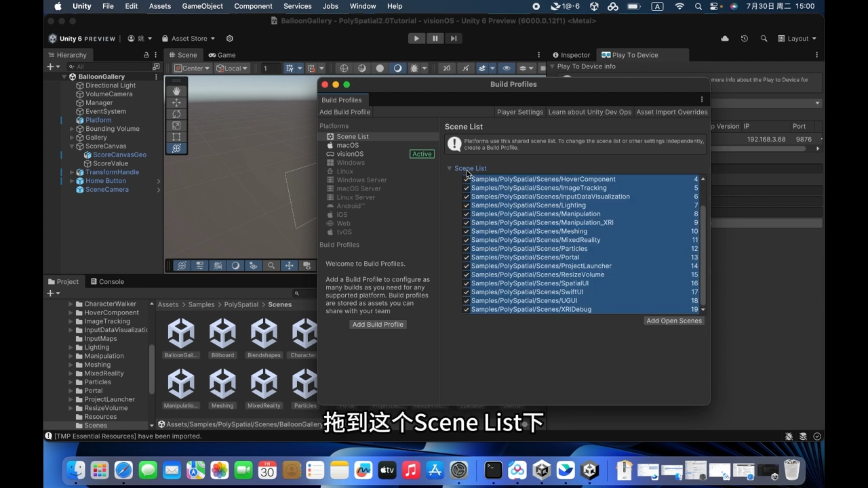The width and height of the screenshot is (868, 488).
Task: Click the Build Profiles kebab menu
Action: click(x=702, y=100)
